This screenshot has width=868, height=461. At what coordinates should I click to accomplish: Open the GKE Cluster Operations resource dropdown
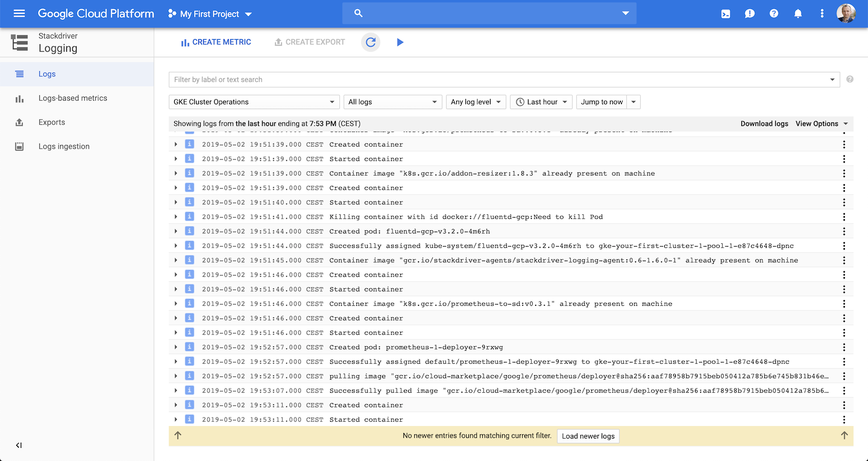click(x=254, y=102)
